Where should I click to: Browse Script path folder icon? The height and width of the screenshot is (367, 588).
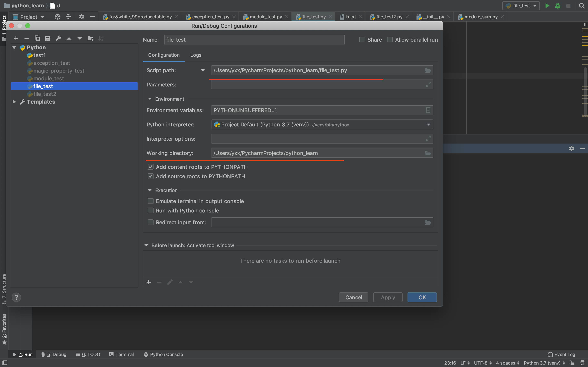[428, 70]
